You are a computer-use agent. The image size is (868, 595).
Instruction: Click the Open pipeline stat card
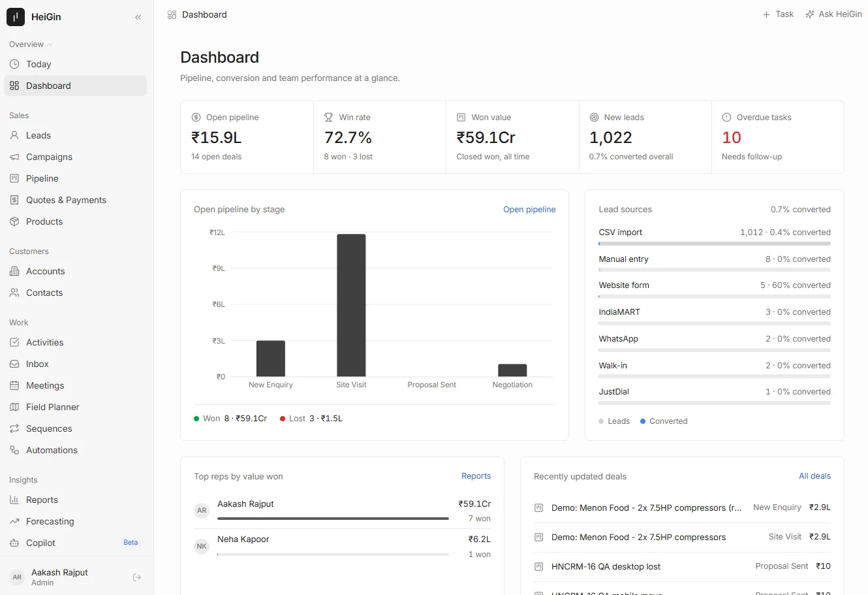[x=247, y=137]
